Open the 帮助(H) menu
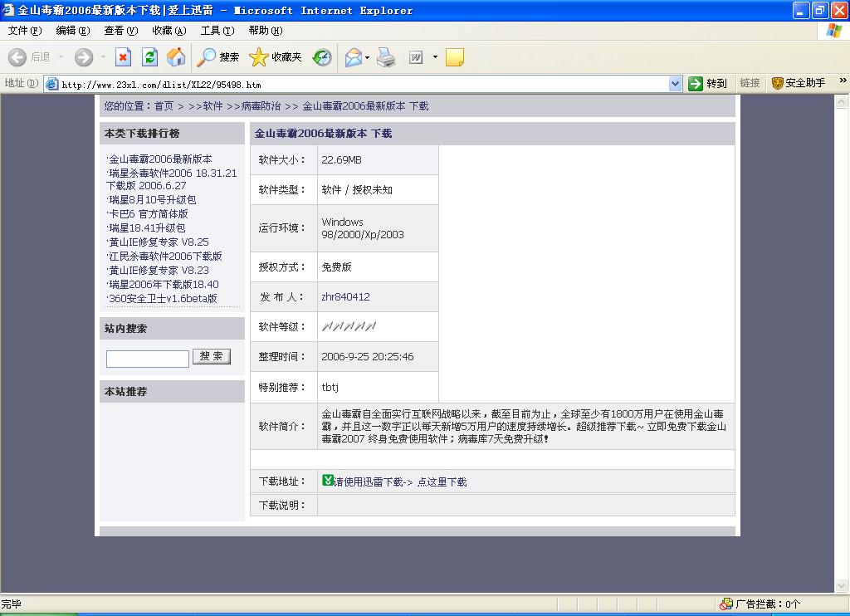 (x=266, y=31)
